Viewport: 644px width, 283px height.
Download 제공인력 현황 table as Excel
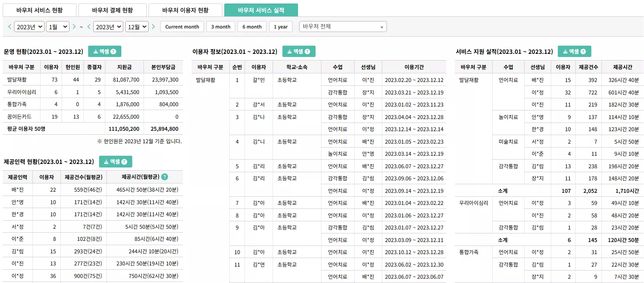[115, 162]
